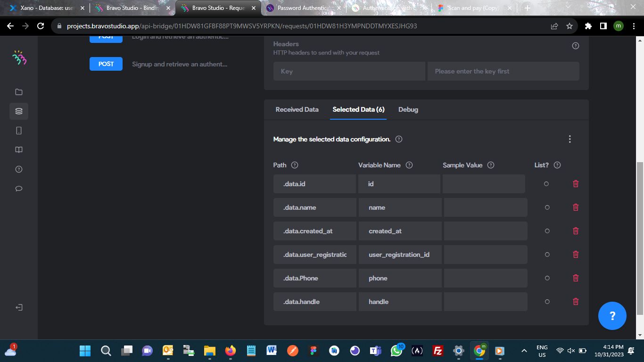Toggle List option for phone row
The image size is (644, 362).
click(547, 278)
